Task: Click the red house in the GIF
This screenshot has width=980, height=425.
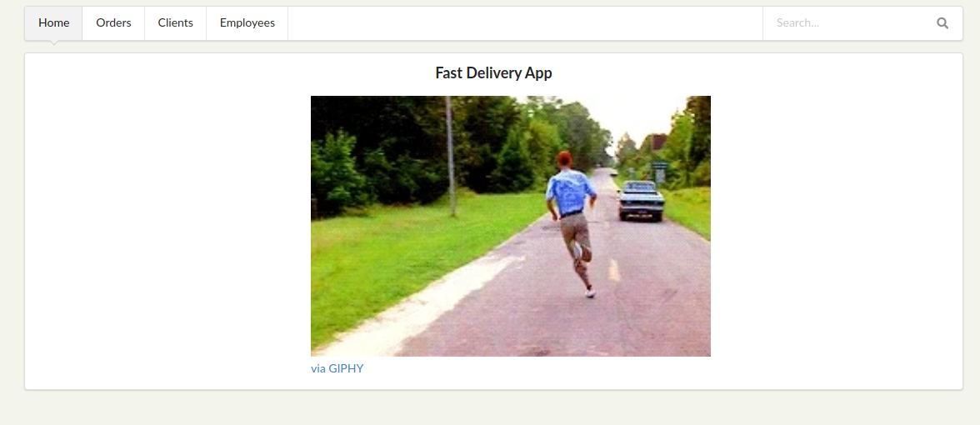Action: click(657, 142)
